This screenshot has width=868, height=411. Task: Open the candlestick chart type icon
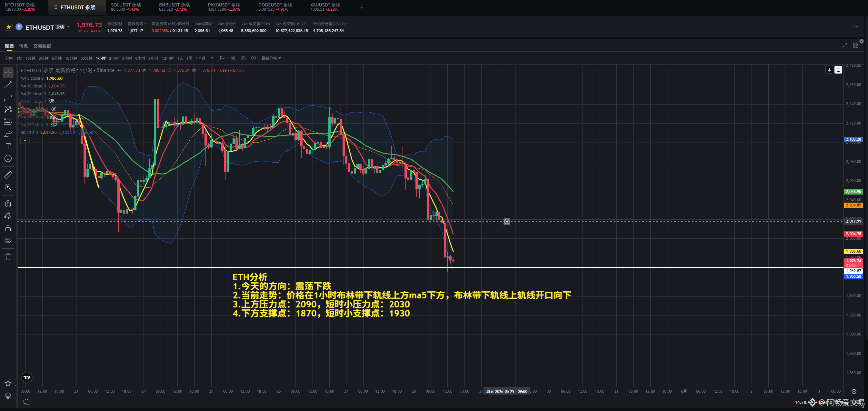pos(233,58)
